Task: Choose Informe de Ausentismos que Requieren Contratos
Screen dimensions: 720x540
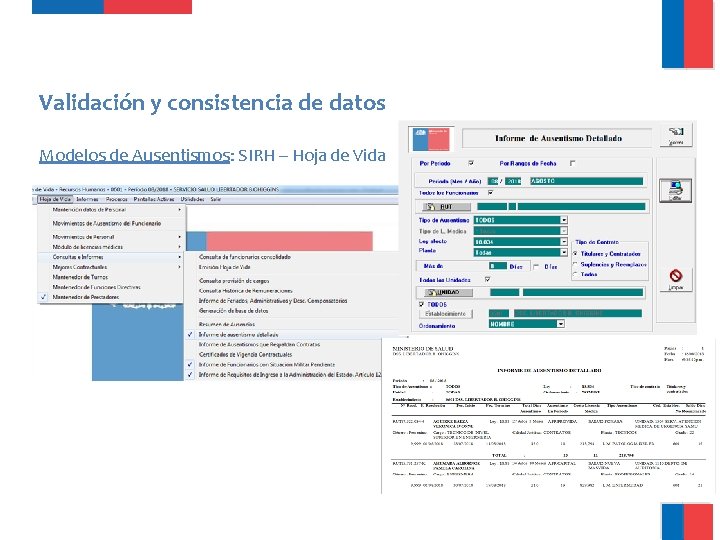Action: click(259, 344)
